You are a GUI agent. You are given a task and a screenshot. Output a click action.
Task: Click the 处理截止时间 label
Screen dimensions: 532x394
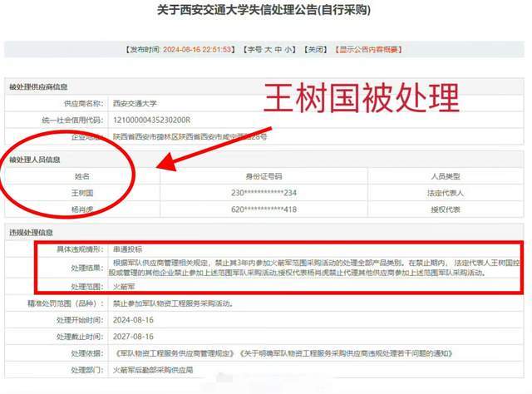pos(80,337)
